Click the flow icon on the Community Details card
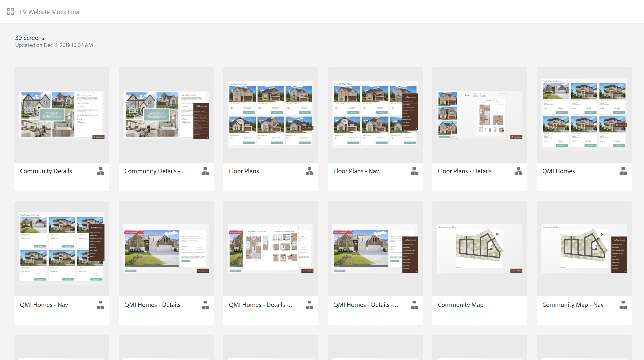Image resolution: width=644 pixels, height=360 pixels. coord(101,171)
